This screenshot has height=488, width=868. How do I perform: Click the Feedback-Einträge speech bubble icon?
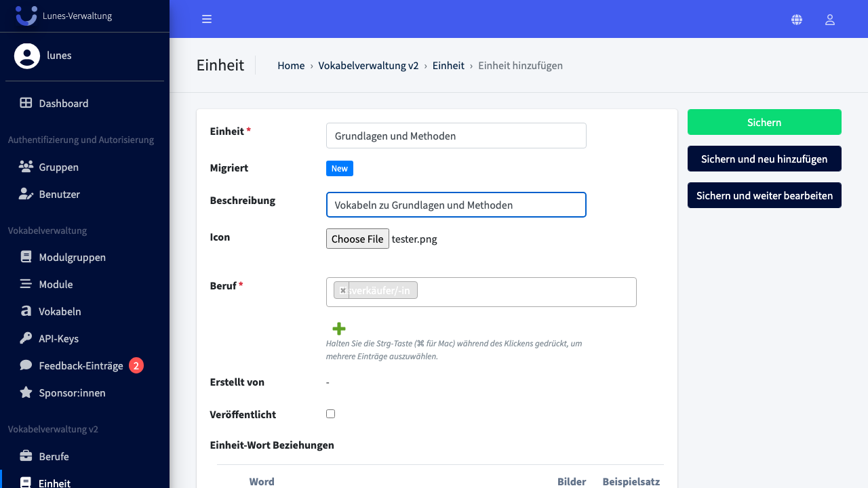click(26, 365)
